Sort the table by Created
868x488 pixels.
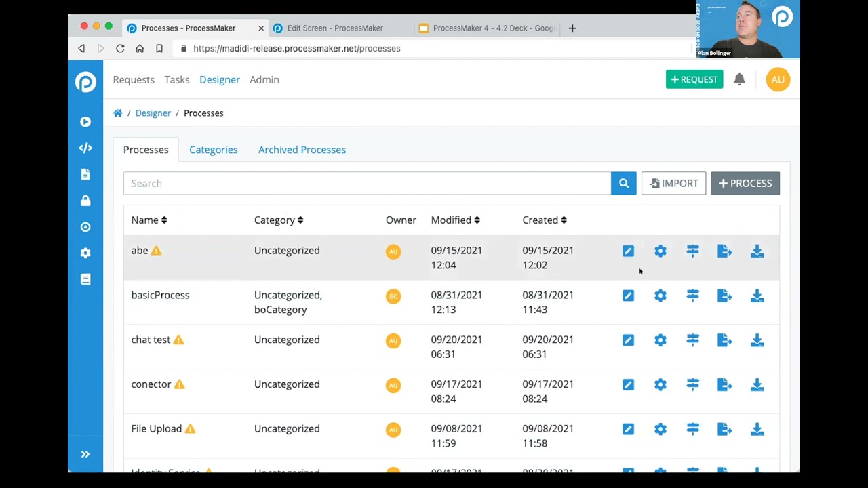coord(545,220)
